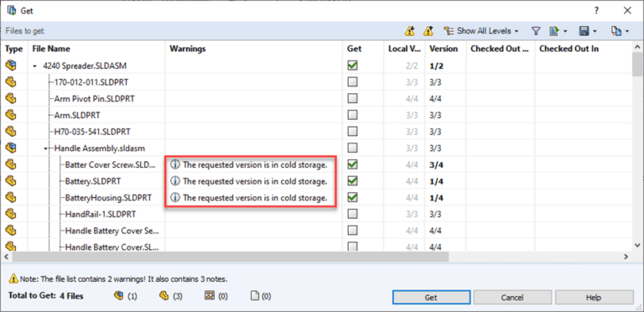
Task: Click assembly count icon in footer
Action: [x=119, y=296]
